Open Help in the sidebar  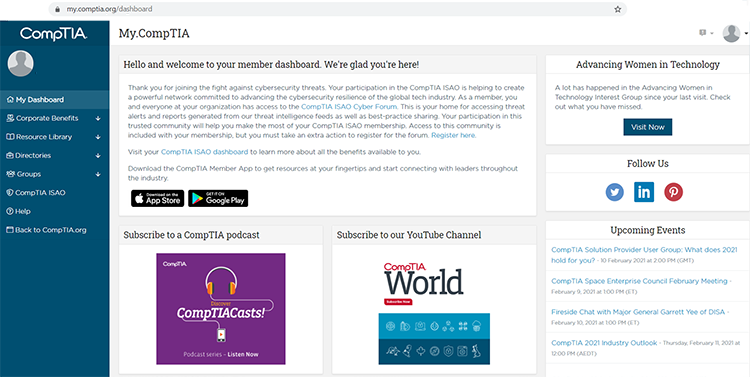point(55,211)
